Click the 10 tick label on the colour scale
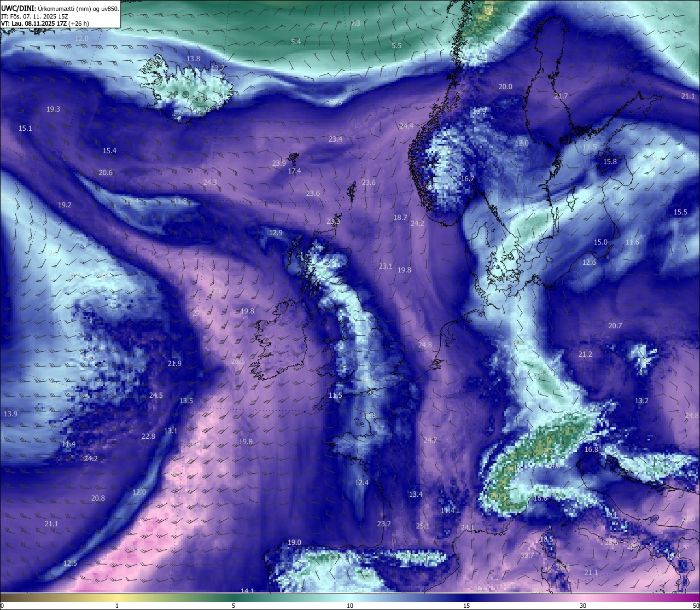Screen dimensions: 700x610 [350, 606]
